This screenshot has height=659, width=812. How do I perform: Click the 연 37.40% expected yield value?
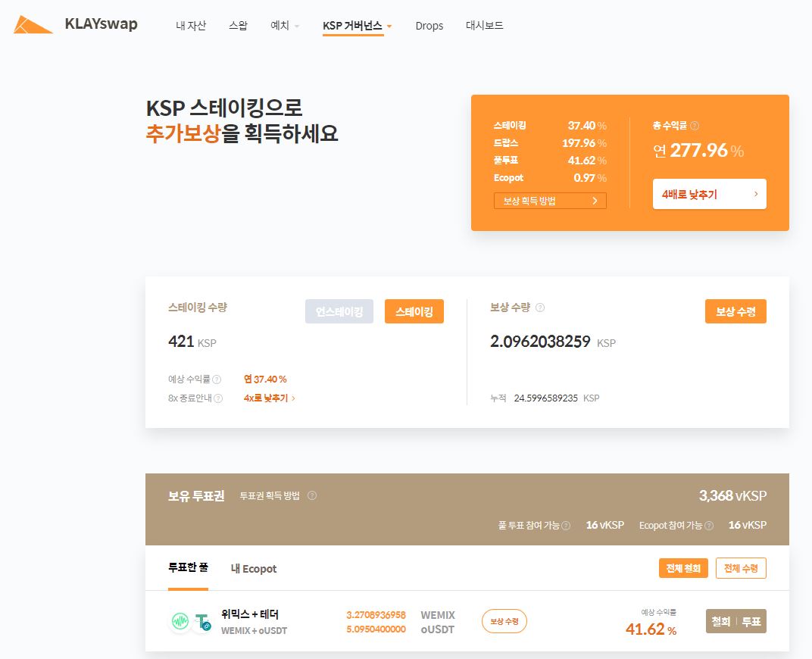265,379
